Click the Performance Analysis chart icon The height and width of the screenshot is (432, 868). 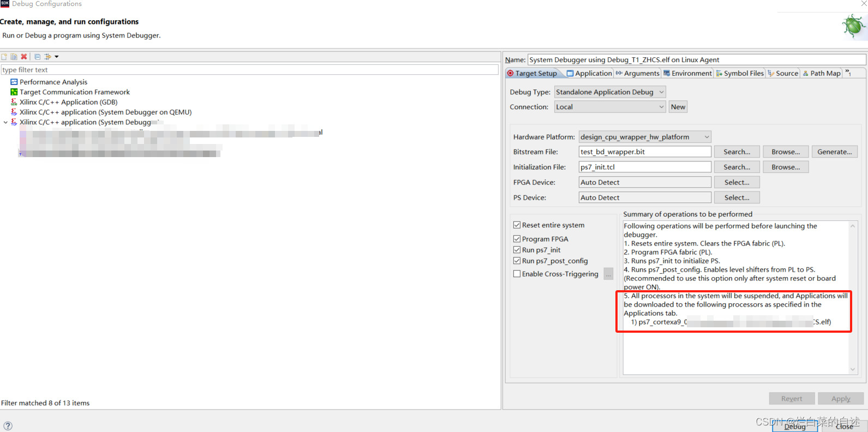click(x=14, y=82)
